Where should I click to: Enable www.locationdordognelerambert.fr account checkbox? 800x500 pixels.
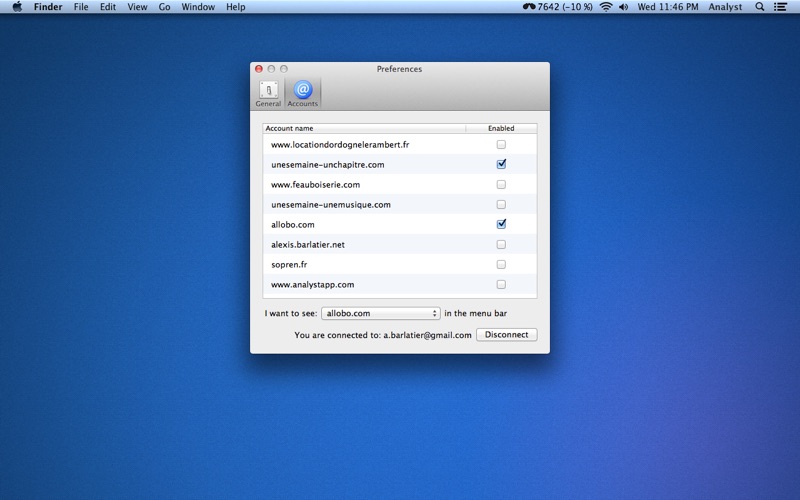501,144
